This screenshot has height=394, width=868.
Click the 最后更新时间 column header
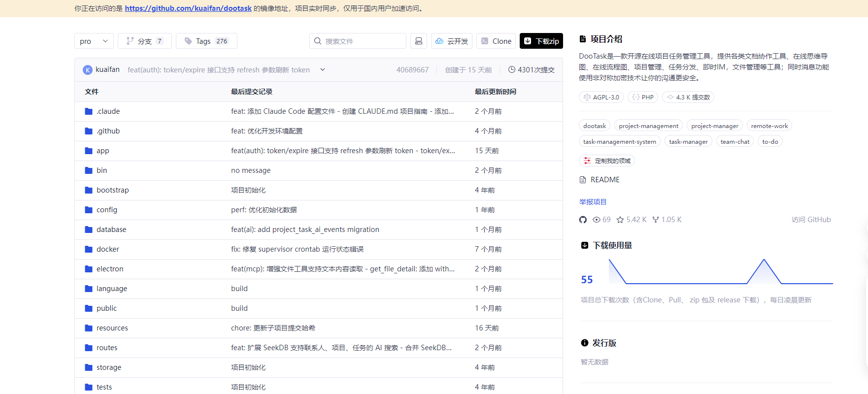pyautogui.click(x=496, y=92)
